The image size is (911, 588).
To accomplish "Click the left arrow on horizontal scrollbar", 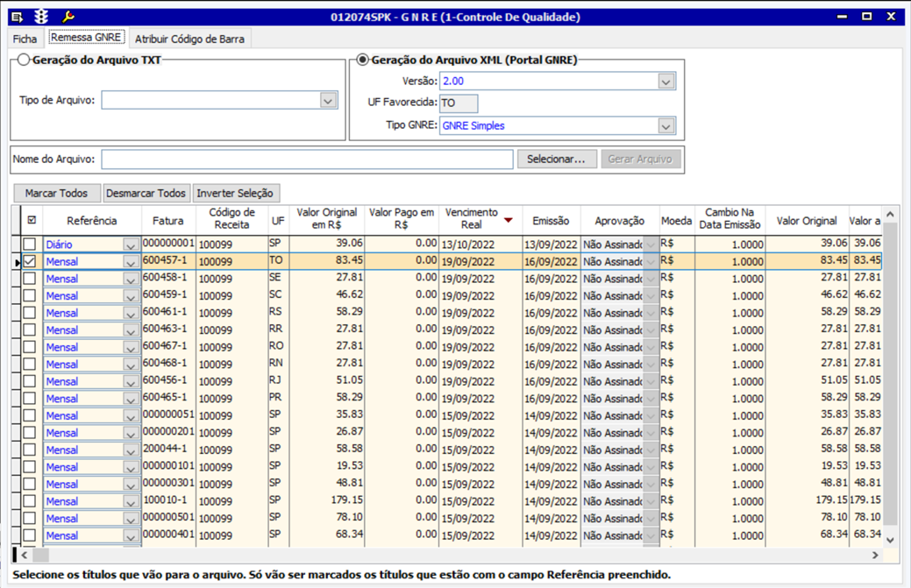I will 24,556.
